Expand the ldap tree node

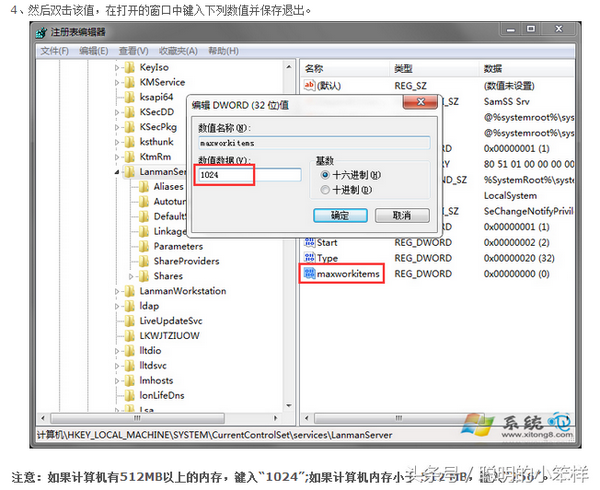pos(117,306)
